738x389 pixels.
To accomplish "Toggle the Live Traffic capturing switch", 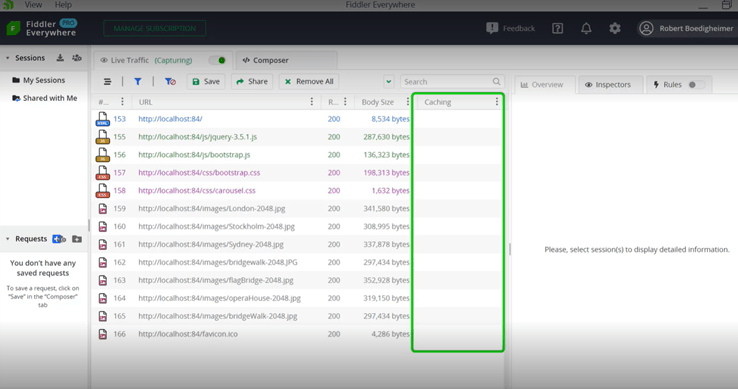I will coord(217,60).
